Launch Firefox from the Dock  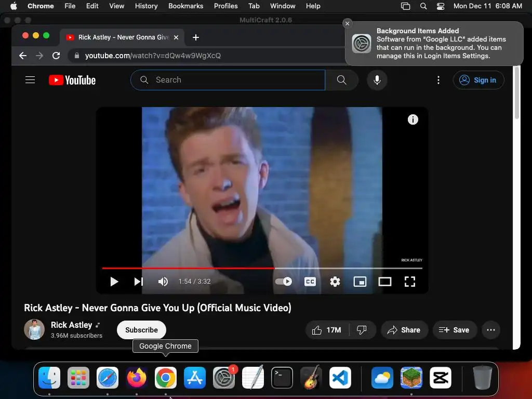pos(137,377)
